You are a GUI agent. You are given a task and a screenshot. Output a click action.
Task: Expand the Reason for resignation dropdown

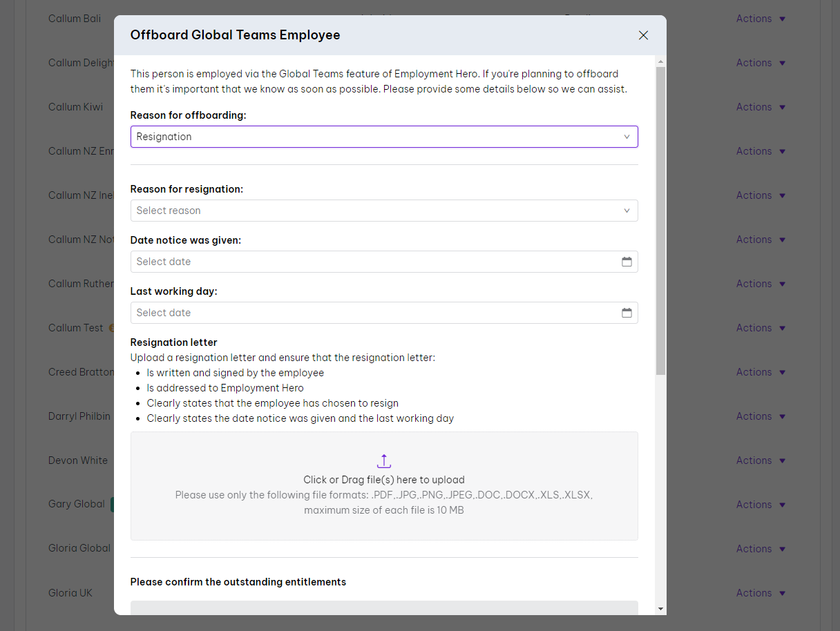point(383,211)
